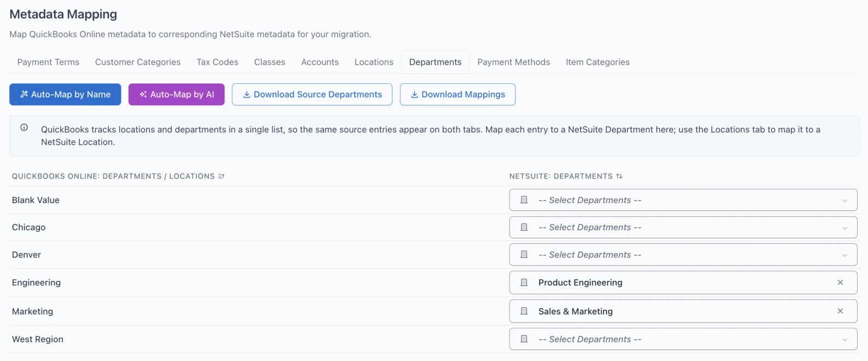Open department dropdown for West Region
Screen dimensions: 868x361
683,339
